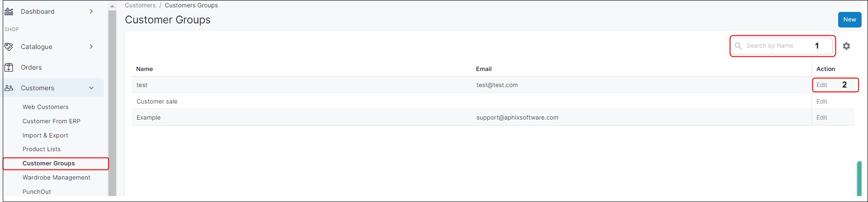Click the Customers people icon
The height and width of the screenshot is (202, 868).
(9, 88)
